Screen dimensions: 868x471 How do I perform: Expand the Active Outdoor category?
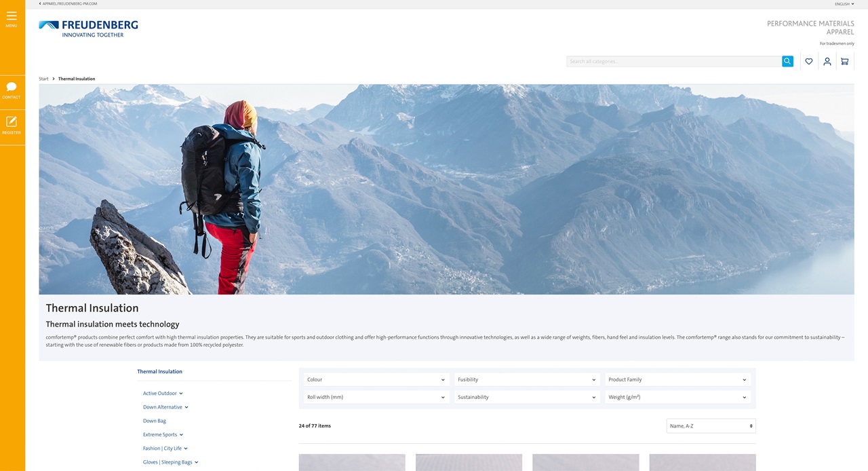161,393
